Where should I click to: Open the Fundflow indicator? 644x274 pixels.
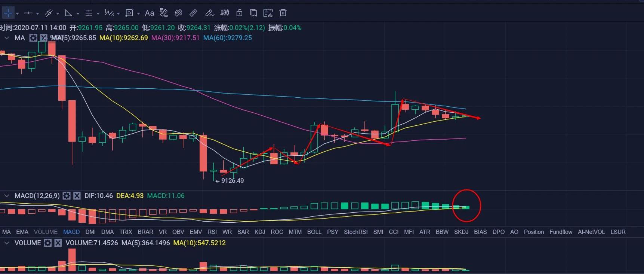tap(561, 232)
